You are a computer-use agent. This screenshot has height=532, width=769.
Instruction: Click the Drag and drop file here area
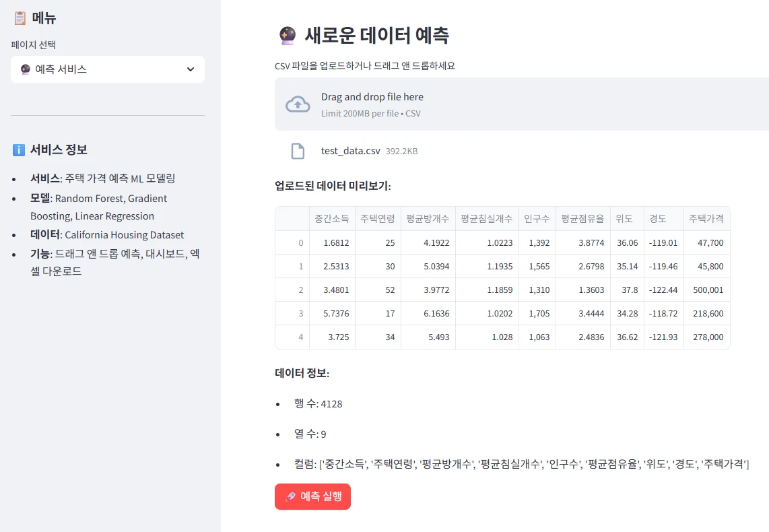point(522,104)
